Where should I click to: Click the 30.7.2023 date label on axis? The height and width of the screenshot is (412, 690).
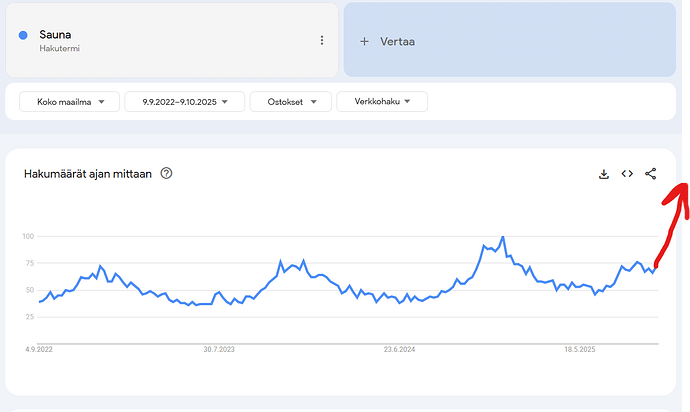click(x=219, y=349)
